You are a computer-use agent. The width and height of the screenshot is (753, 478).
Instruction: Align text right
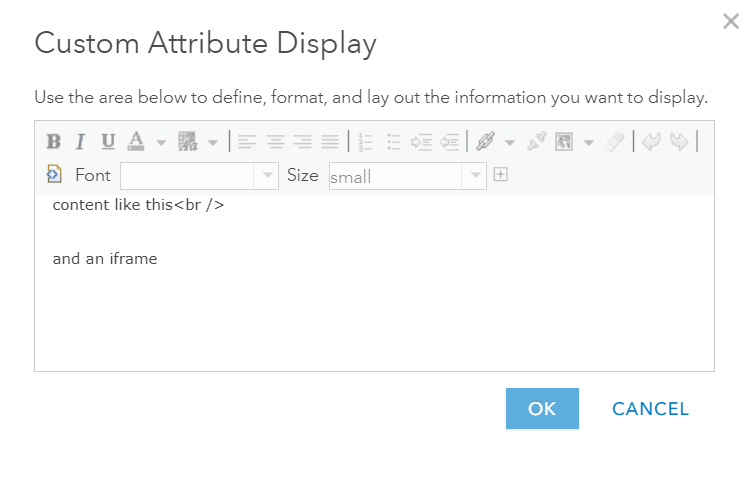click(x=303, y=142)
